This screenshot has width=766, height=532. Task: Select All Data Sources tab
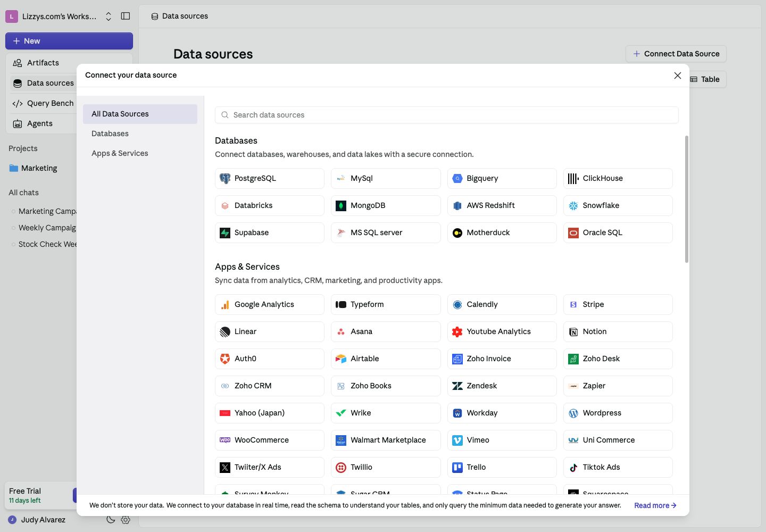click(x=140, y=114)
